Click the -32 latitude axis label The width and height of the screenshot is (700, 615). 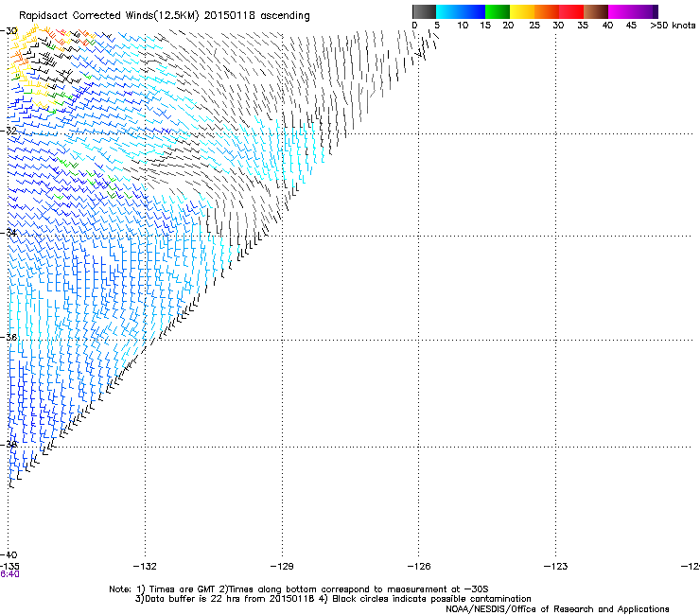point(9,131)
